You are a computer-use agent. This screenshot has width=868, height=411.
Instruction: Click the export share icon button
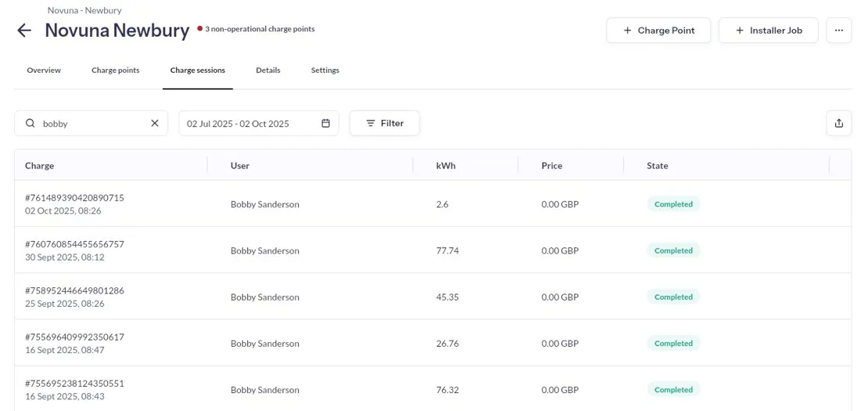[x=838, y=123]
